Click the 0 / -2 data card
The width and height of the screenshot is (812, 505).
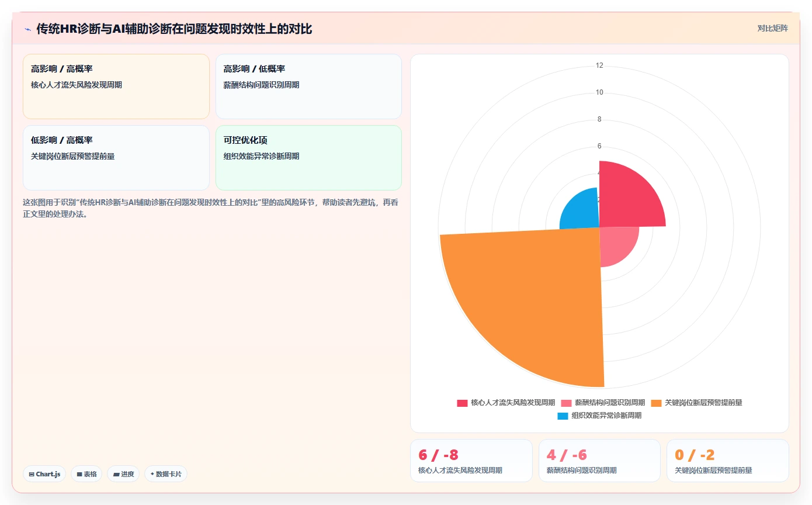728,461
